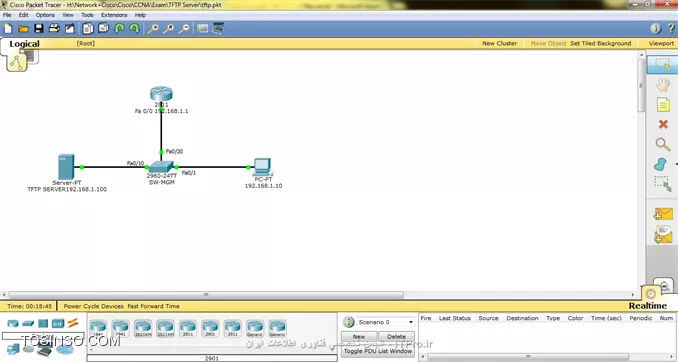Click the Copy toolbar icon
The width and height of the screenshot is (678, 362).
pyautogui.click(x=88, y=29)
